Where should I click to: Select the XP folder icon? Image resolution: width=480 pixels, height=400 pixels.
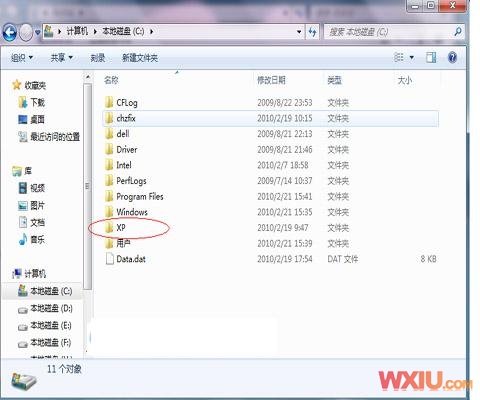coord(109,228)
